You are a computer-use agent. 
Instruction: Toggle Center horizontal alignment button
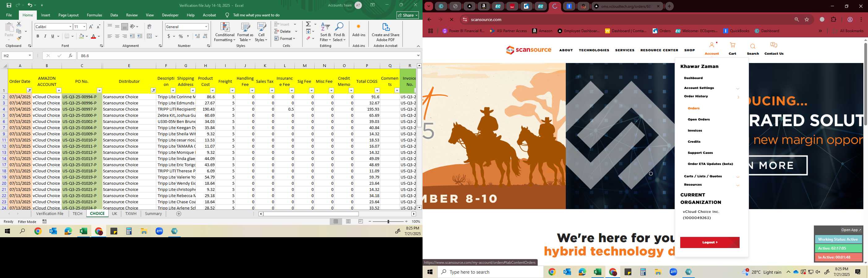(117, 36)
